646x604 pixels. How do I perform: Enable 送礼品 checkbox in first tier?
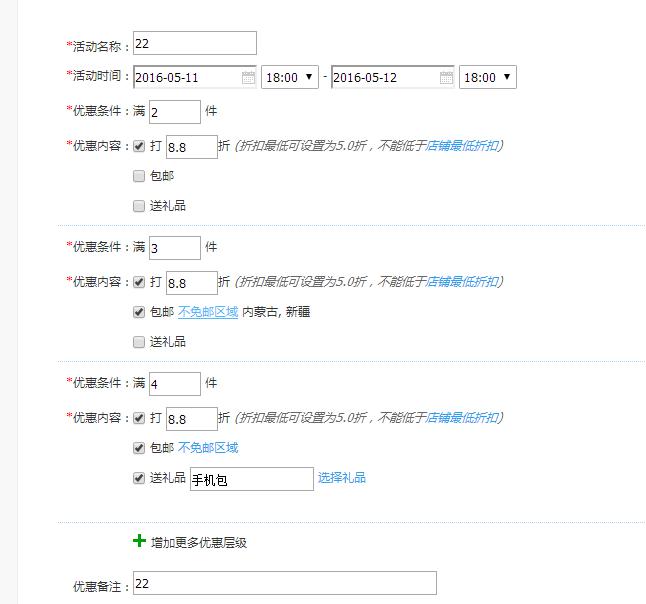139,206
